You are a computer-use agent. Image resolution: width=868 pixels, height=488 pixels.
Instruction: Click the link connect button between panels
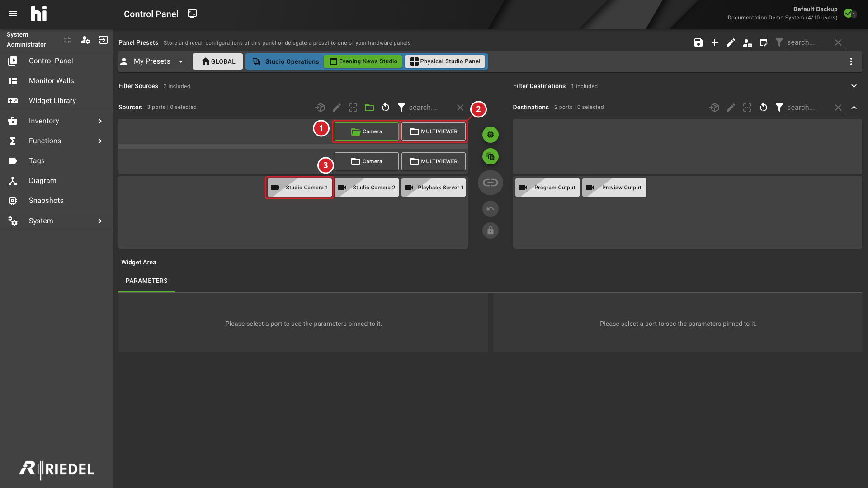[x=491, y=183]
